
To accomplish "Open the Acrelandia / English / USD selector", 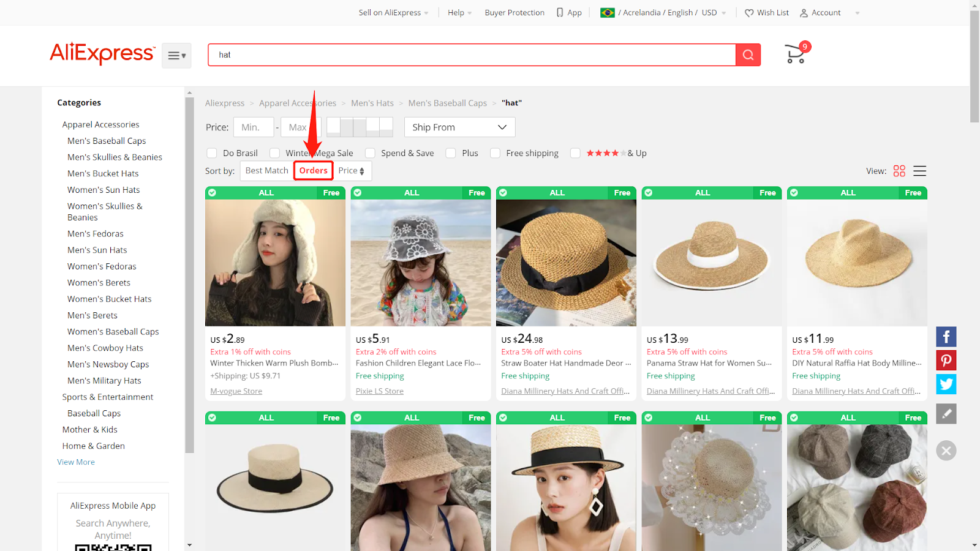I will pos(664,12).
